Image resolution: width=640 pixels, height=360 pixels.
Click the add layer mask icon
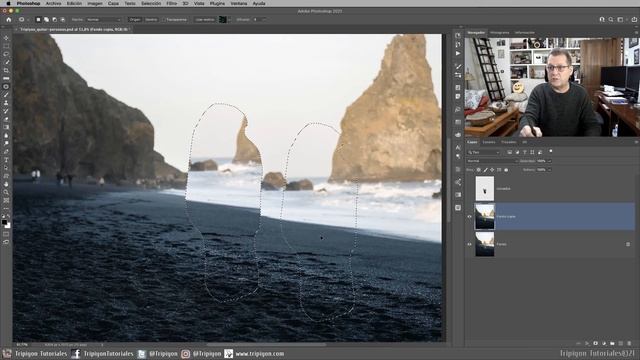[x=596, y=344]
